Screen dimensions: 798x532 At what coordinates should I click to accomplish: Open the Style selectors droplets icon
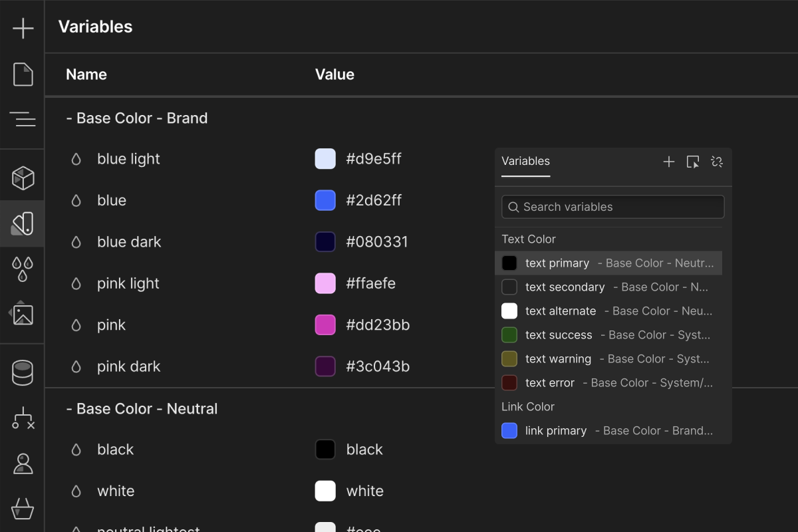[23, 268]
